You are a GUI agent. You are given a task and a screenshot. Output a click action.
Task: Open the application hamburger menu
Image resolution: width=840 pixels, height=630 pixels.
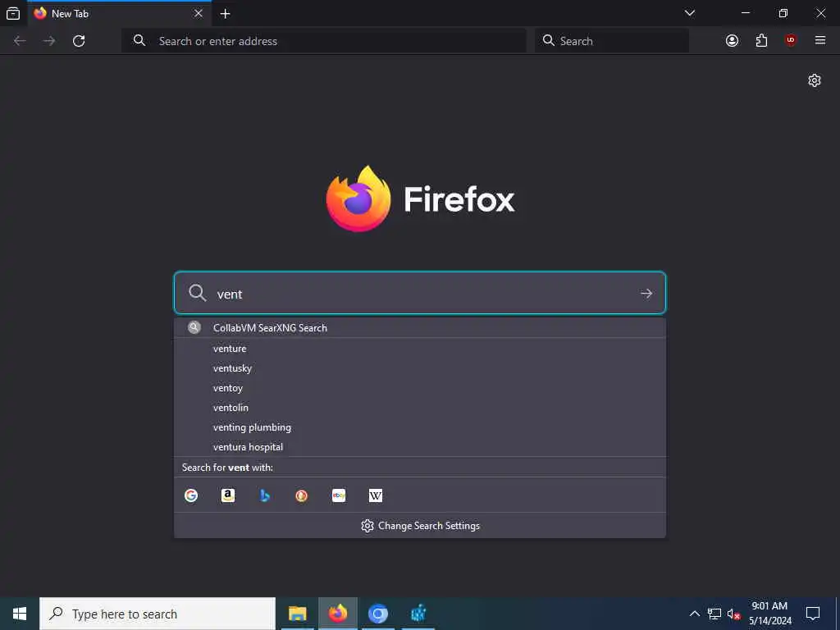point(820,41)
